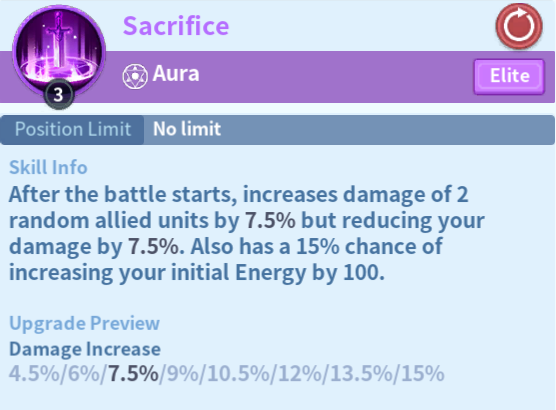Pick the 12% upgrade level value
The width and height of the screenshot is (556, 410).
(300, 373)
